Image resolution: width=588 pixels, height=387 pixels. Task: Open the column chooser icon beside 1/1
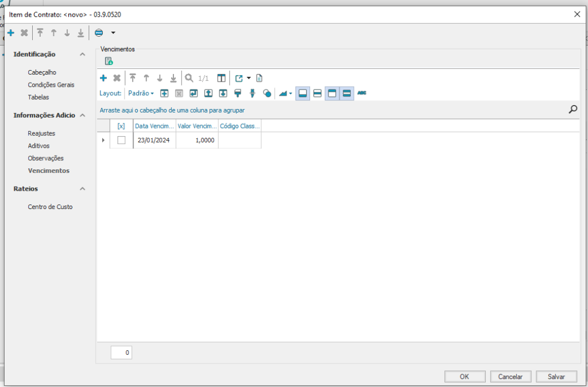click(221, 78)
